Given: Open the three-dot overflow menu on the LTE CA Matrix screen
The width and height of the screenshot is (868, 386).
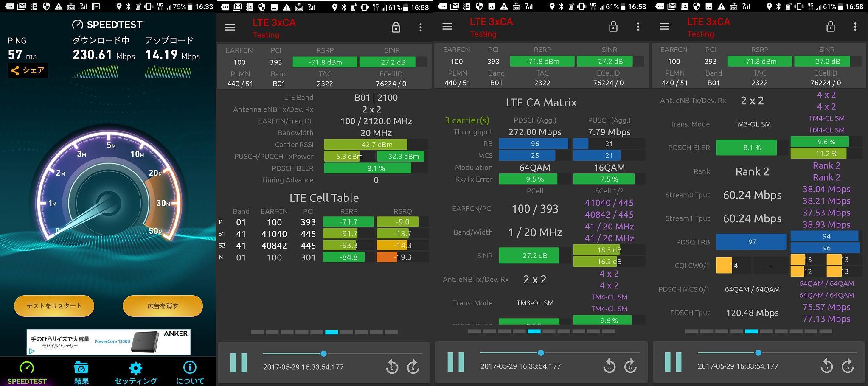Looking at the screenshot, I should (638, 27).
